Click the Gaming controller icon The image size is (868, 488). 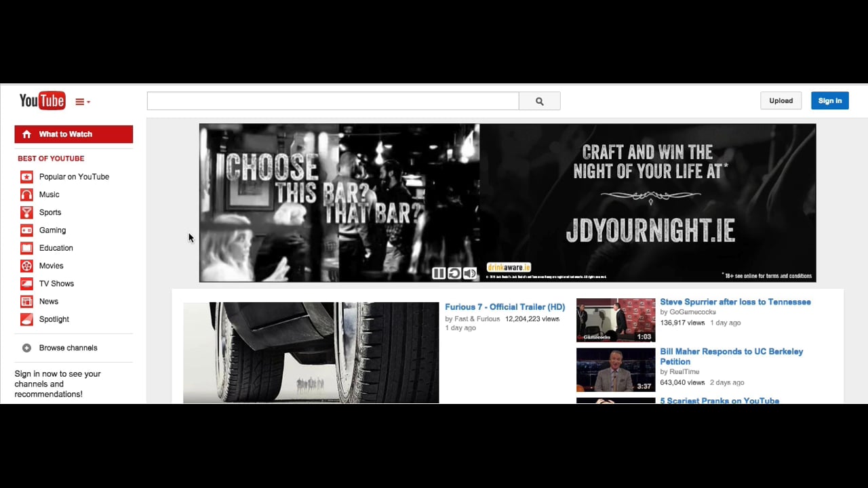[26, 230]
